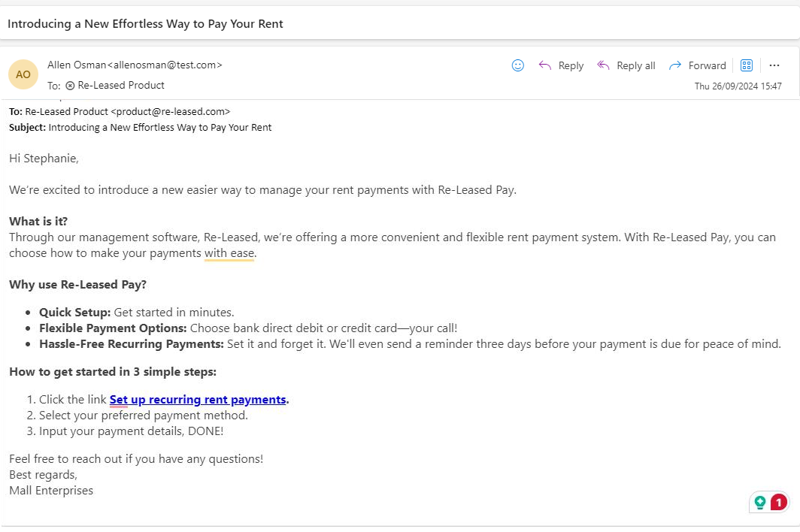Click the AO sender avatar

pyautogui.click(x=23, y=74)
